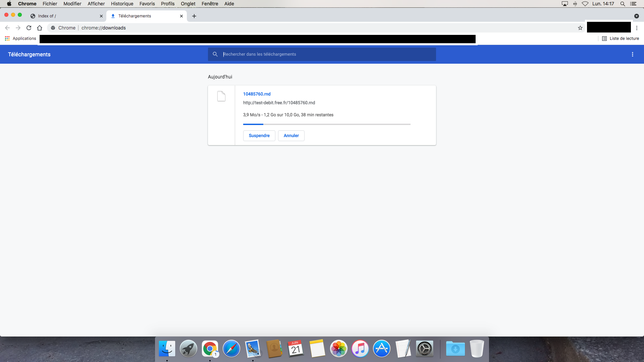Bookmark this page with the star
Image resolution: width=644 pixels, height=362 pixels.
coord(580,28)
